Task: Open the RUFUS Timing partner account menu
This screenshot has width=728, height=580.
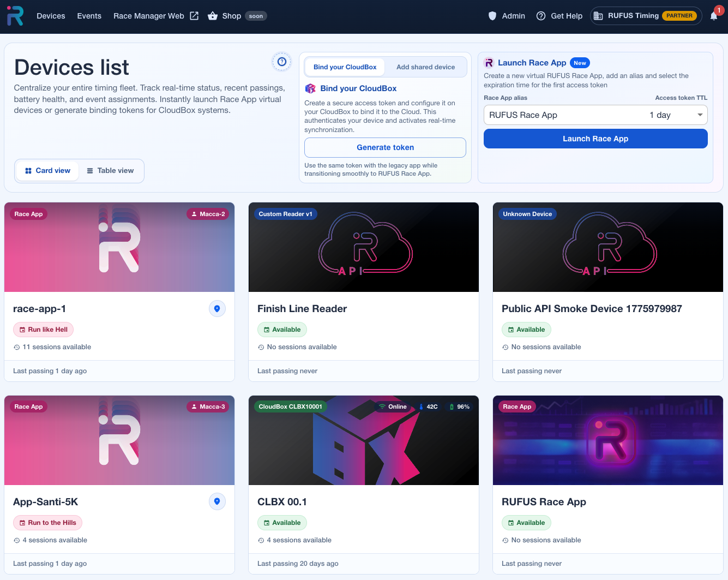Action: [646, 16]
